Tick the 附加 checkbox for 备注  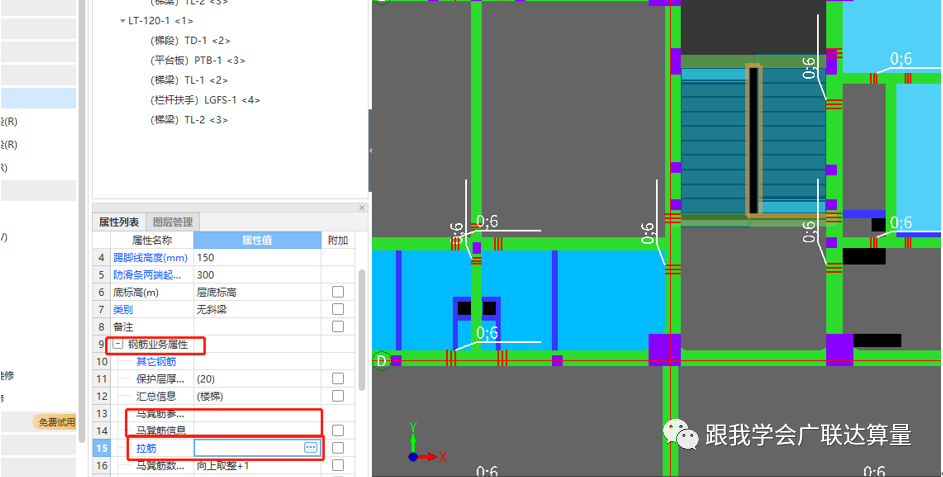338,327
